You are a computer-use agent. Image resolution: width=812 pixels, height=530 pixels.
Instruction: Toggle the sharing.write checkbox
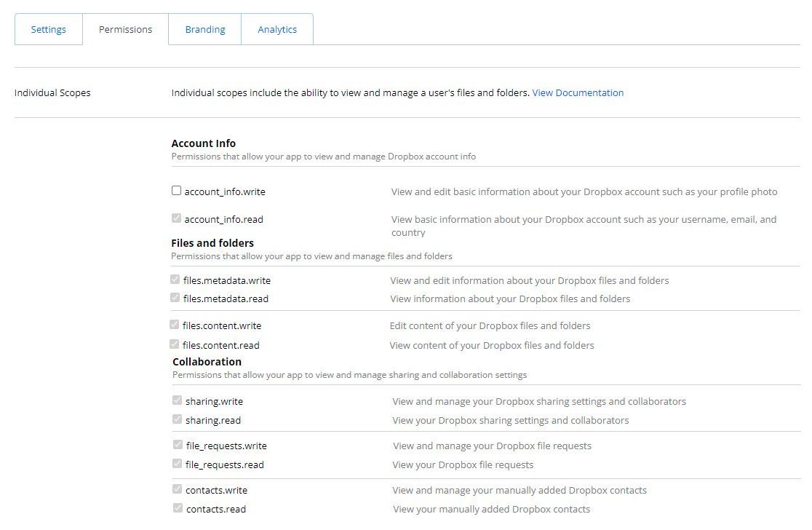tap(177, 400)
